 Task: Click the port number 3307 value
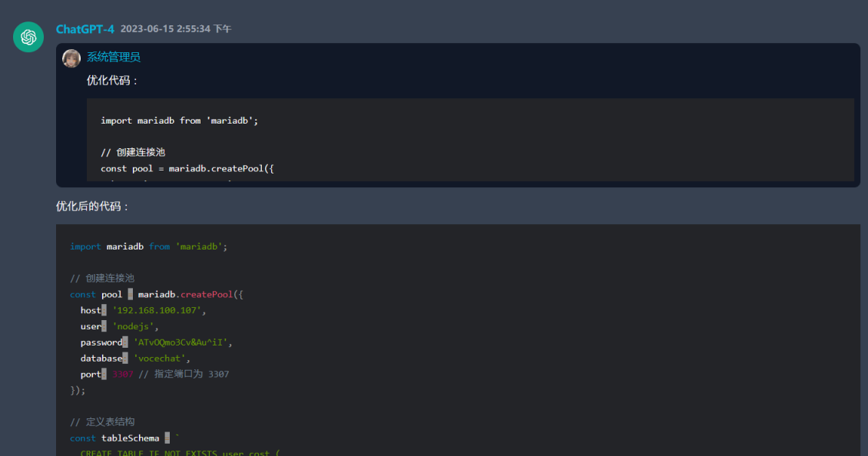[x=122, y=375]
